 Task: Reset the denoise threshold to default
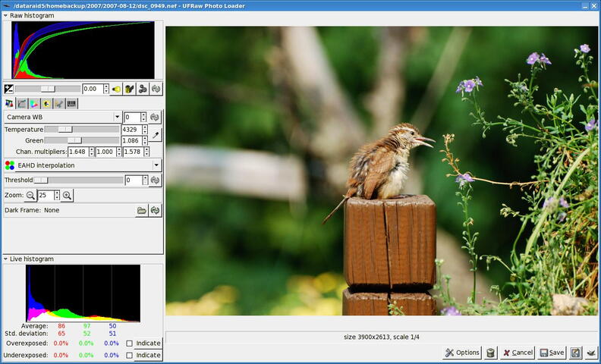pyautogui.click(x=156, y=180)
